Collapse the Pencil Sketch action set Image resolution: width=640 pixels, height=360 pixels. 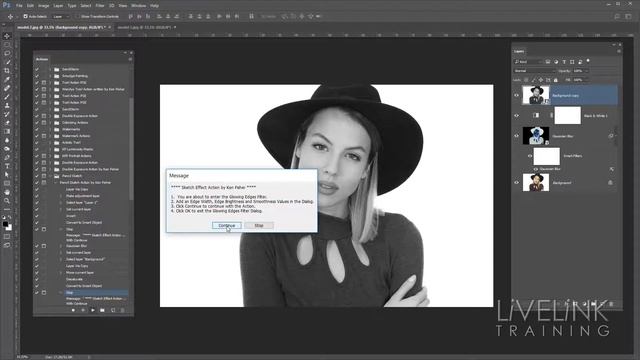click(50, 176)
